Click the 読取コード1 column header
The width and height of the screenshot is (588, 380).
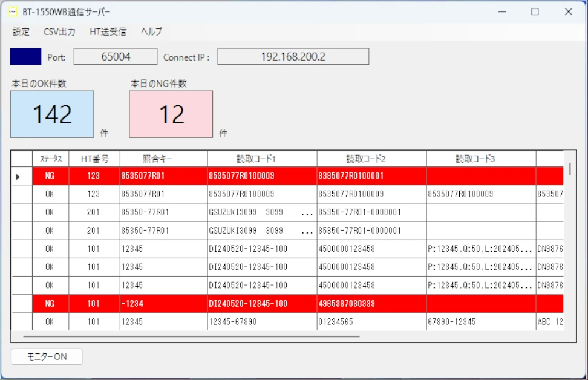[262, 159]
